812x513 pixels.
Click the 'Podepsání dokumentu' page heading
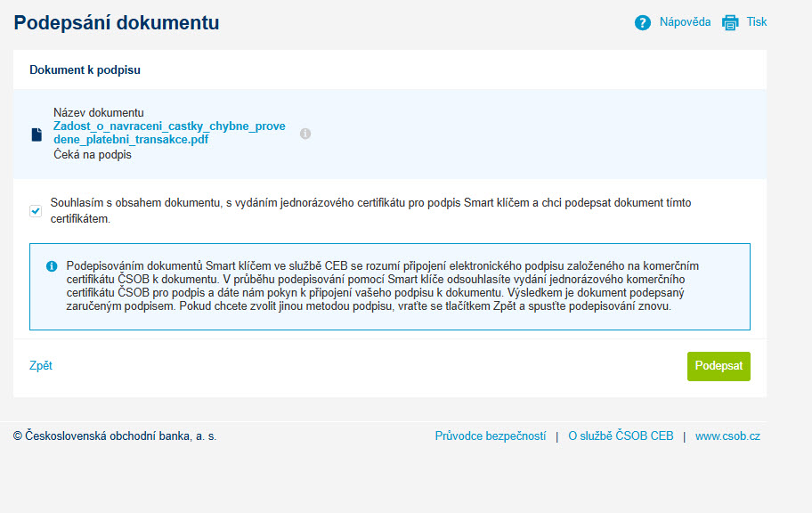point(117,23)
